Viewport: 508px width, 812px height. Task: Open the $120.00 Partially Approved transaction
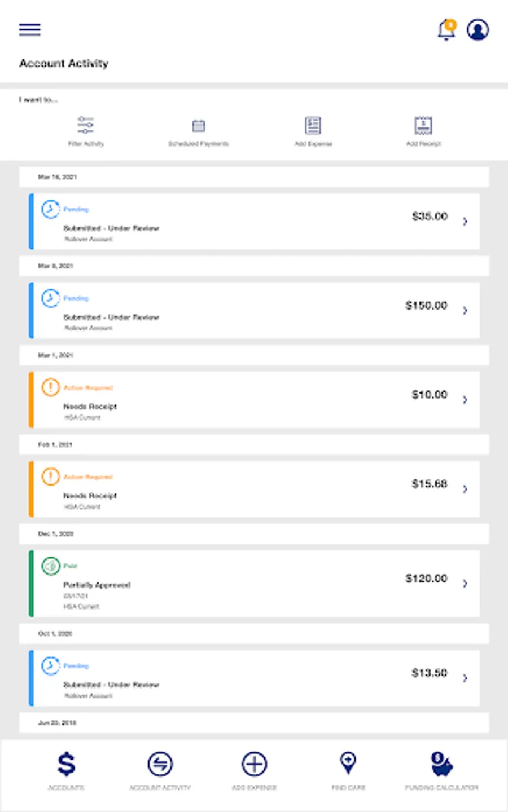click(254, 584)
